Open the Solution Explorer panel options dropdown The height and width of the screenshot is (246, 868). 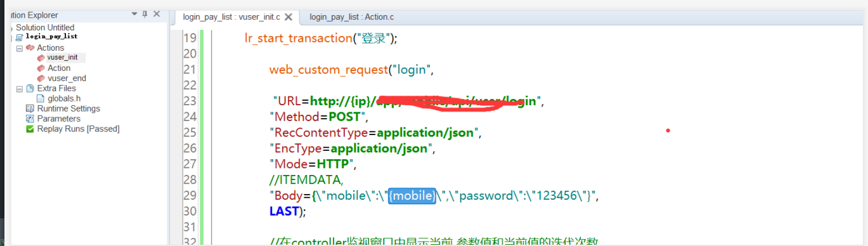[x=134, y=13]
